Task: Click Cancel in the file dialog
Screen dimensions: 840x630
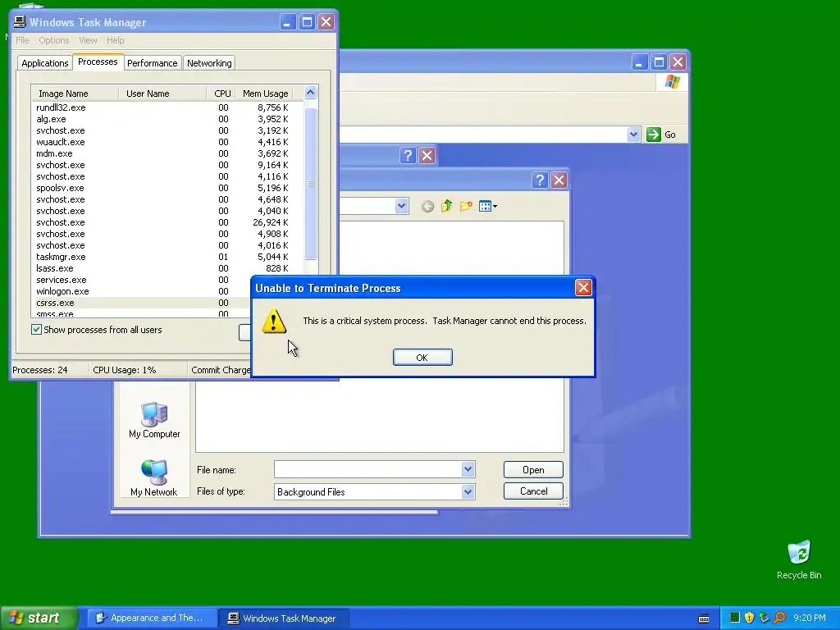Action: tap(533, 491)
